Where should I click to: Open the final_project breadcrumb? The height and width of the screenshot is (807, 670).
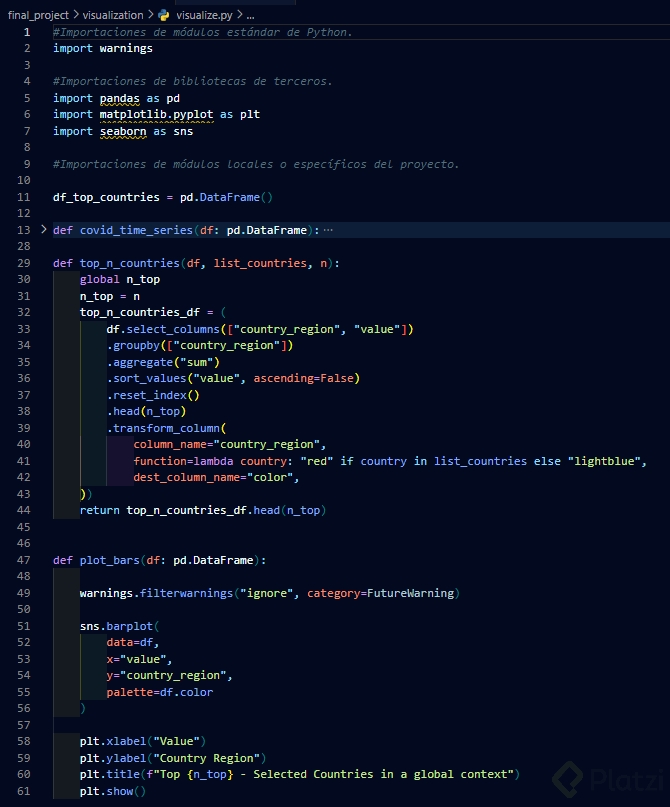click(38, 15)
